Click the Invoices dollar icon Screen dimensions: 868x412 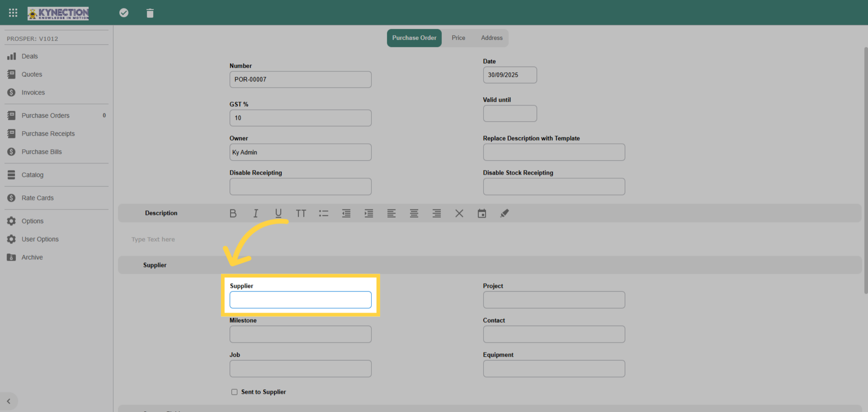11,92
